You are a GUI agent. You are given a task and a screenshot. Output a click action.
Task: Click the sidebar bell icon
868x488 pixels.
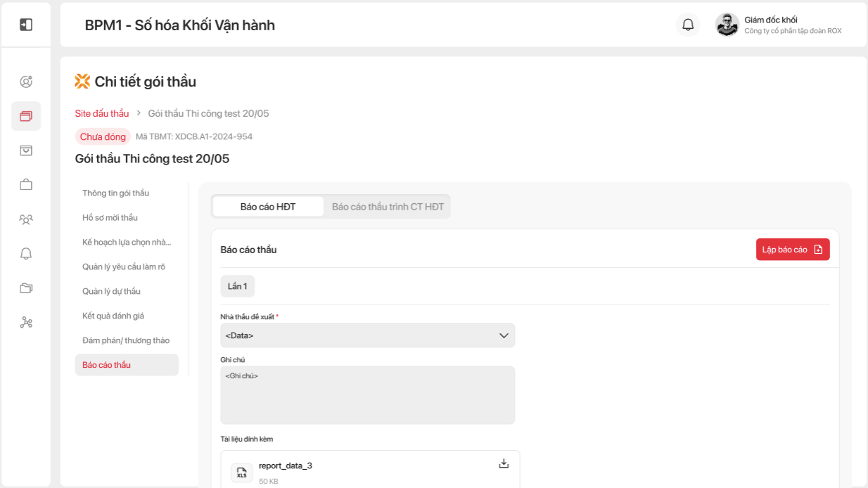(26, 254)
